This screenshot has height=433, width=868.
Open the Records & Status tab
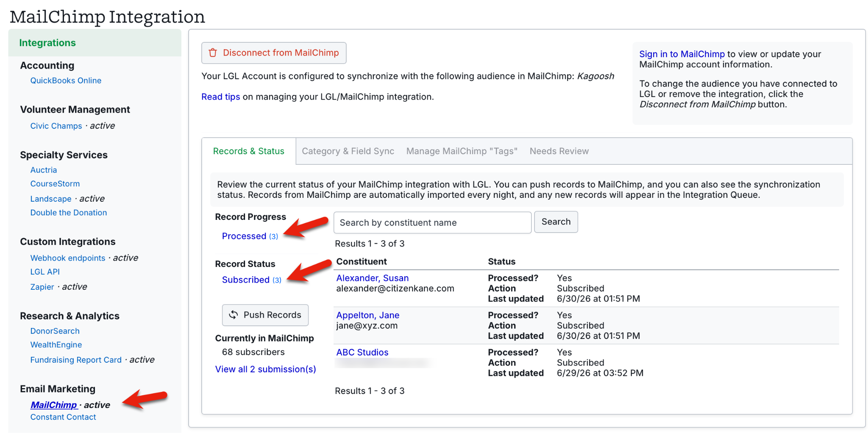click(249, 151)
